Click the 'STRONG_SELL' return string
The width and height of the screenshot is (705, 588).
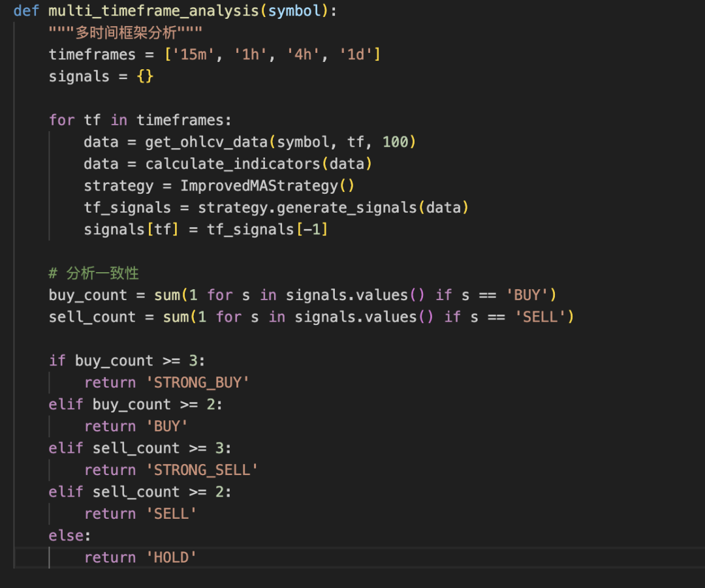(x=202, y=470)
